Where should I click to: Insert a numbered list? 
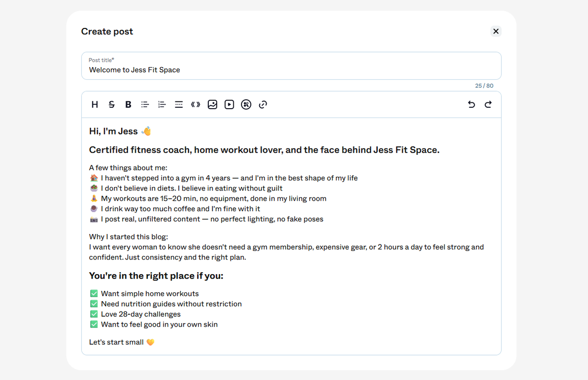[x=162, y=104]
